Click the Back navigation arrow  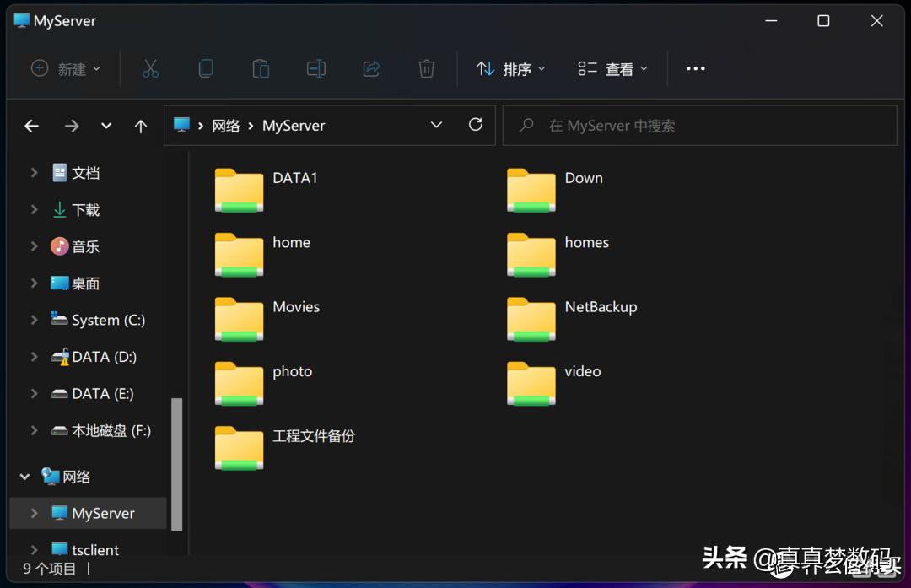pyautogui.click(x=31, y=125)
